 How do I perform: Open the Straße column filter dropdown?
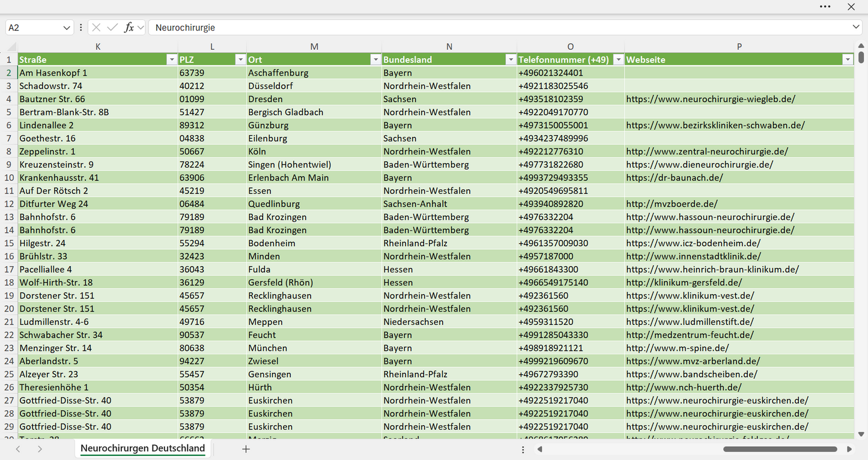(x=171, y=59)
